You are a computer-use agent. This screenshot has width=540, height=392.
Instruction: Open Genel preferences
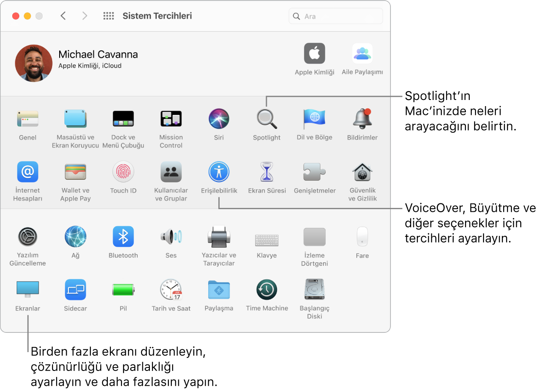point(28,118)
